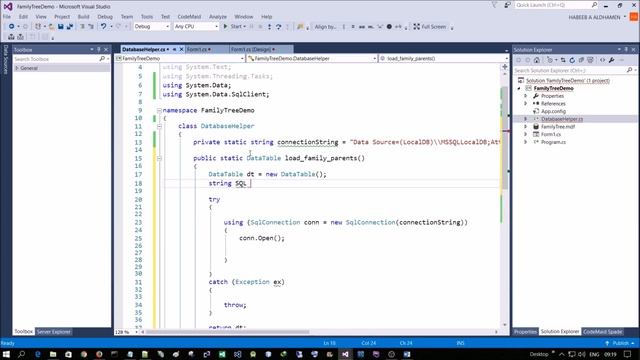The image size is (640, 360).
Task: Open the Debug menu
Action: 105,17
